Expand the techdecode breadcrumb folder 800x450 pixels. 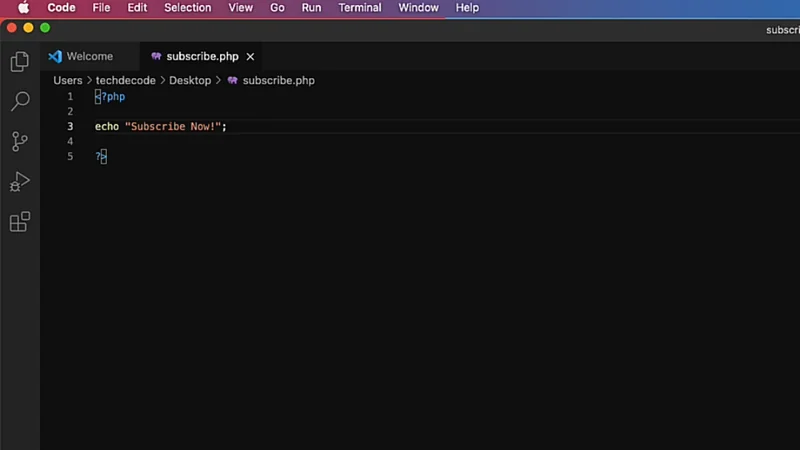(125, 80)
